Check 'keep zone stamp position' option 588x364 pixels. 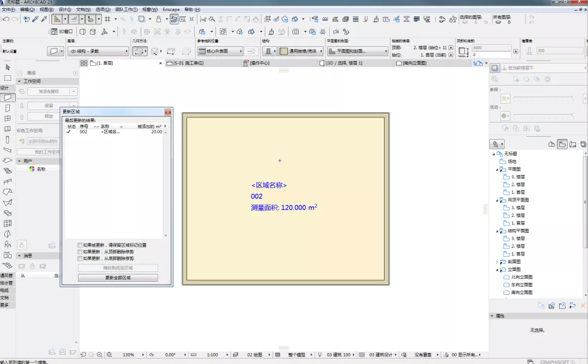[x=80, y=245]
